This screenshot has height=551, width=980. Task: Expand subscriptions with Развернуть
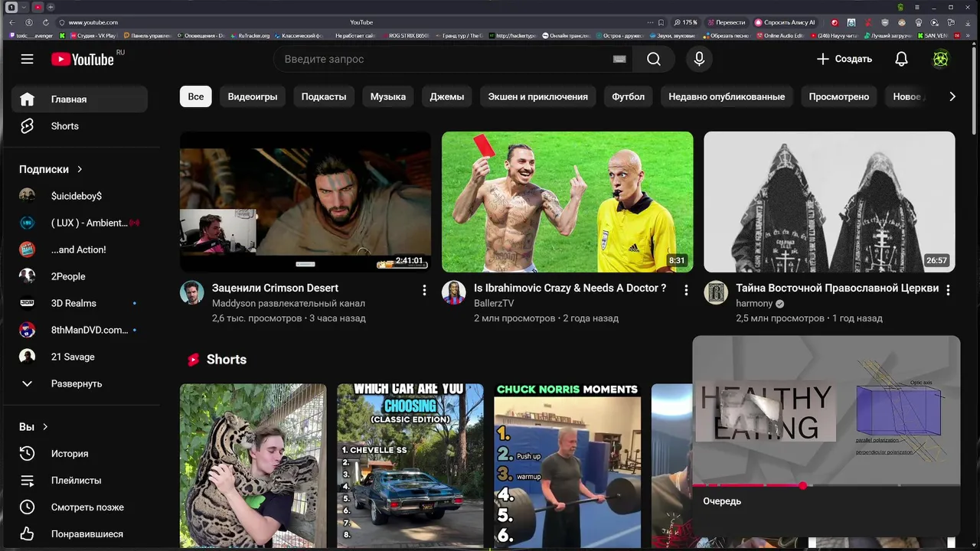(x=80, y=383)
